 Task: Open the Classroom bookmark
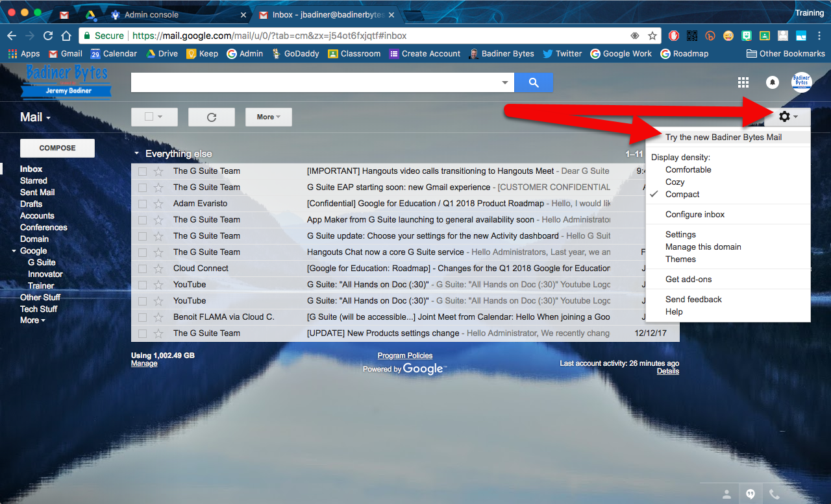[354, 54]
